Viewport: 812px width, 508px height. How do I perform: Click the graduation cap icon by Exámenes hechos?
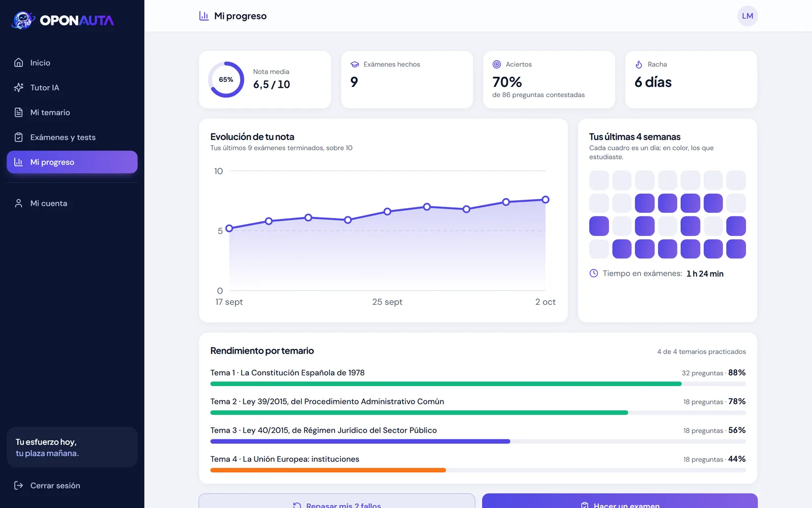click(x=355, y=65)
